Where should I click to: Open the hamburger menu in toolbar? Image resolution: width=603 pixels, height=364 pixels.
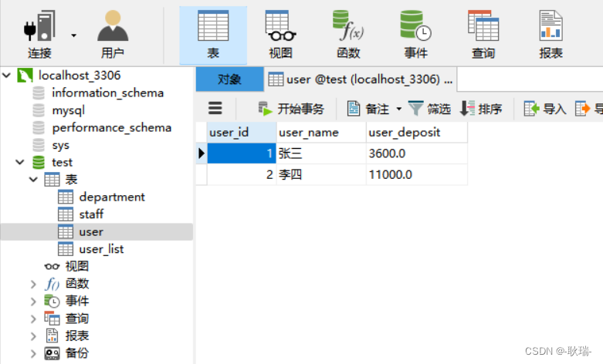coord(215,108)
